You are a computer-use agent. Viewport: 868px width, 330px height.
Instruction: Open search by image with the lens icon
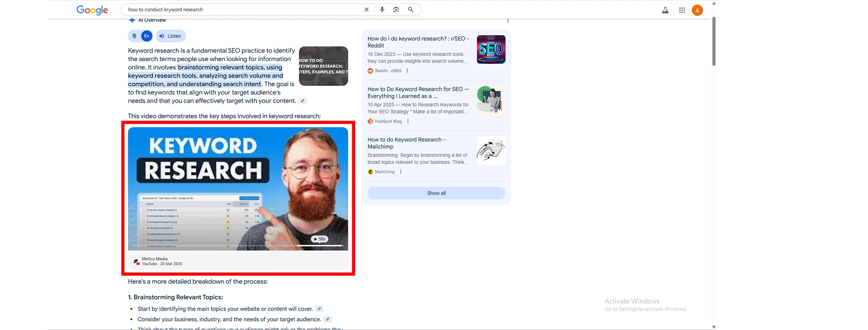(396, 9)
